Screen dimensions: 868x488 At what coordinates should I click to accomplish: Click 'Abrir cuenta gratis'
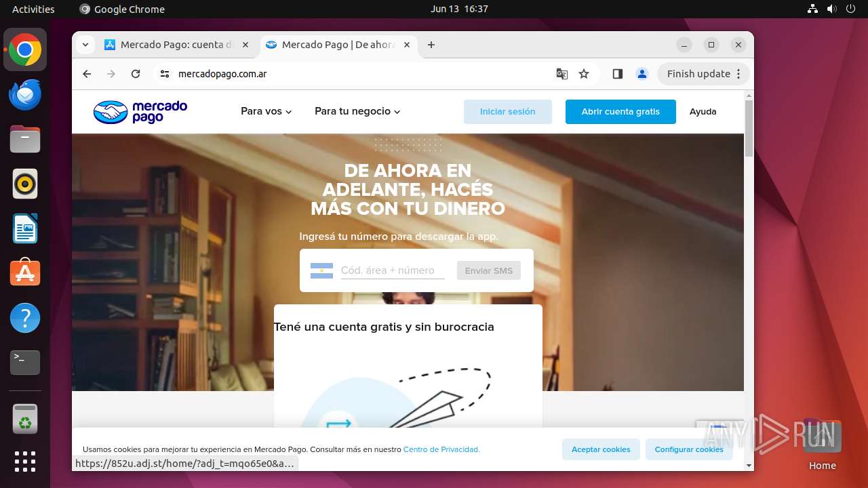(620, 112)
